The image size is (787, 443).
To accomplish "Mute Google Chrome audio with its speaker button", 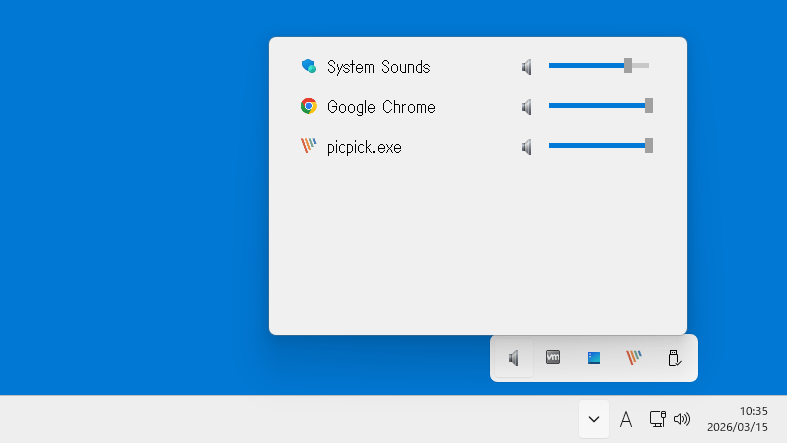I will click(x=527, y=107).
